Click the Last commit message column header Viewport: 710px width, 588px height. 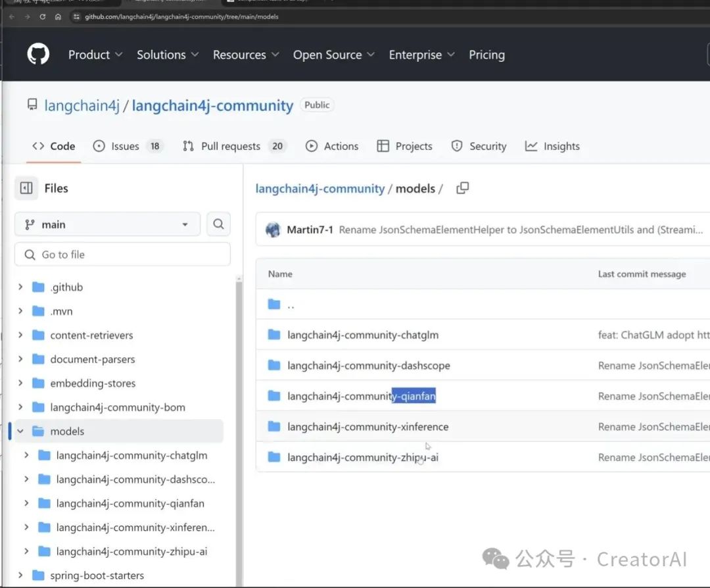tap(642, 274)
